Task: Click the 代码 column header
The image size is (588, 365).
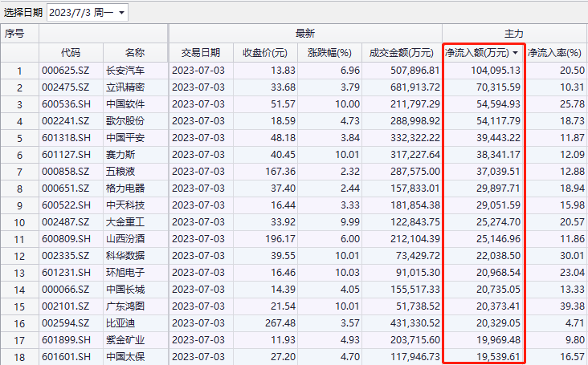Action: [71, 53]
